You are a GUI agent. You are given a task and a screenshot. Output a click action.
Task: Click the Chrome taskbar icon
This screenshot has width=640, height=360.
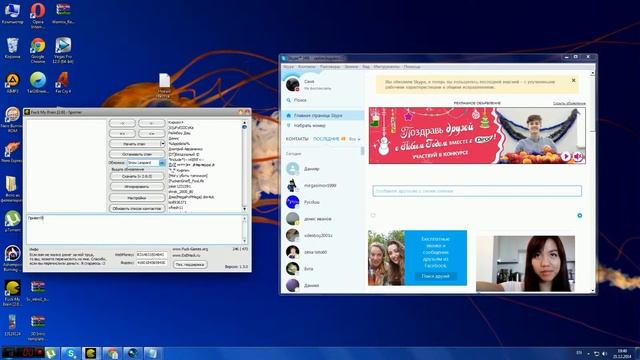[x=112, y=353]
